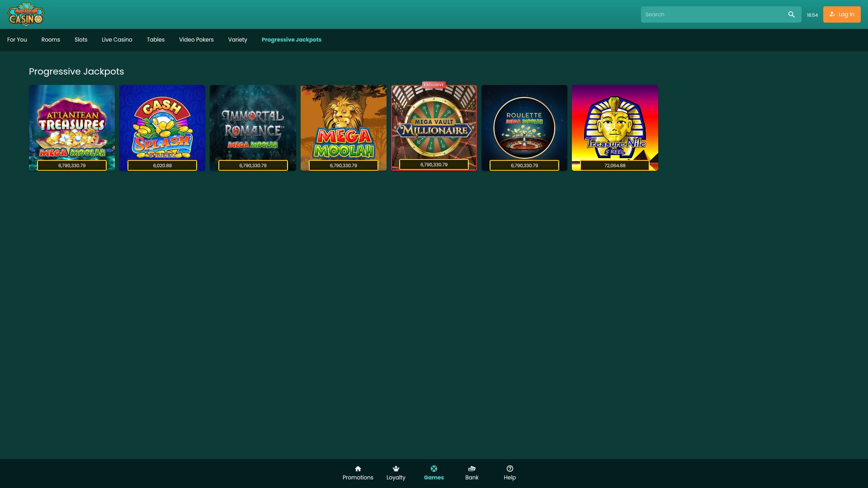Click the search magnifier icon

click(792, 14)
